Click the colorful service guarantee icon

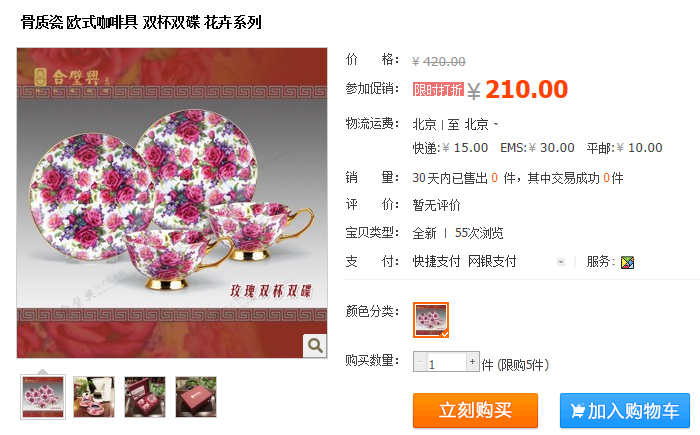point(627,262)
